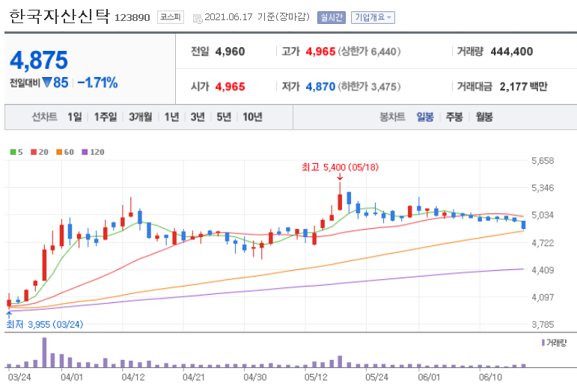This screenshot has width=577, height=392.
Task: Click the last blue candlestick on the chart
Action: click(x=523, y=224)
